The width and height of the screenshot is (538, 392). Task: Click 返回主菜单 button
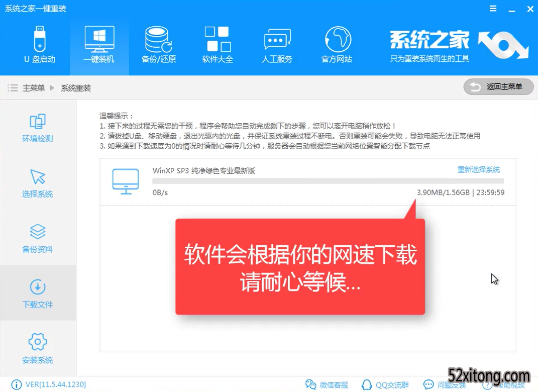pyautogui.click(x=498, y=86)
